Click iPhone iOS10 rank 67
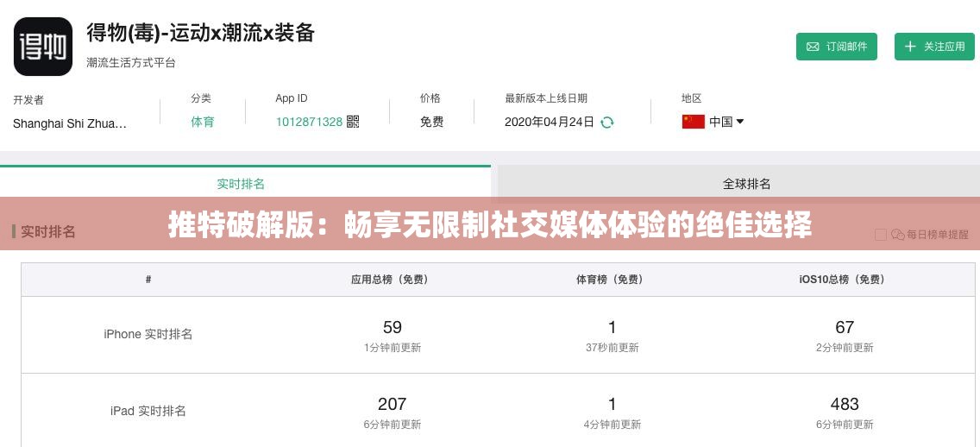 [845, 328]
